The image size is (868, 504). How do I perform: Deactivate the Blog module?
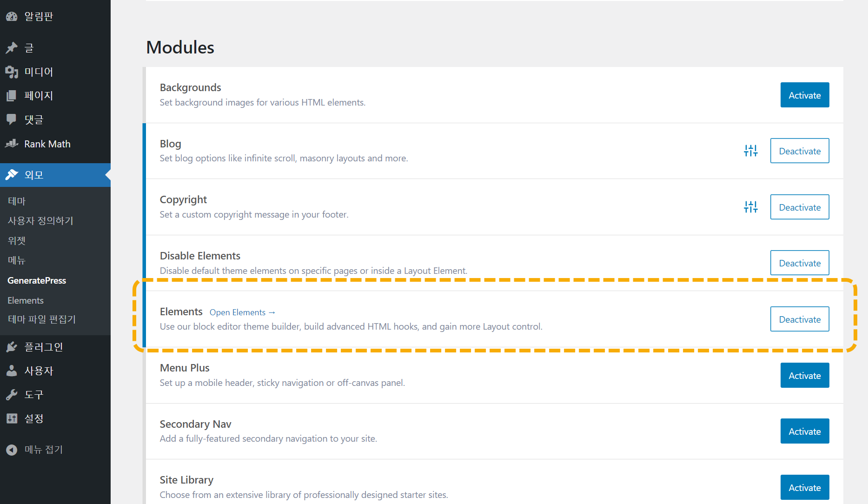click(x=800, y=151)
